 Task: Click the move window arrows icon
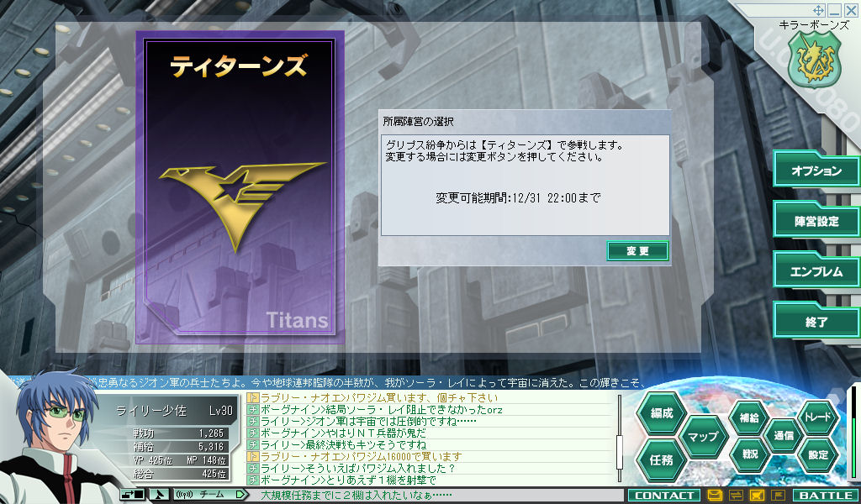click(818, 10)
